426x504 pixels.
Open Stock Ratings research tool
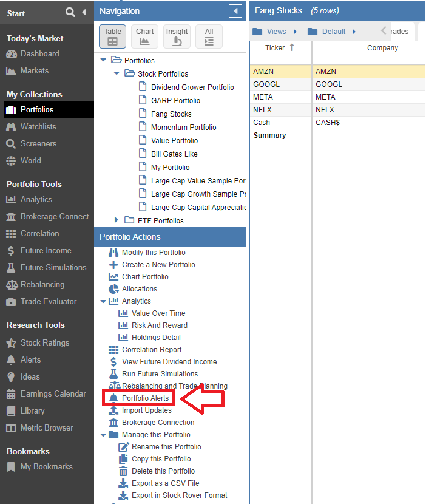click(38, 343)
